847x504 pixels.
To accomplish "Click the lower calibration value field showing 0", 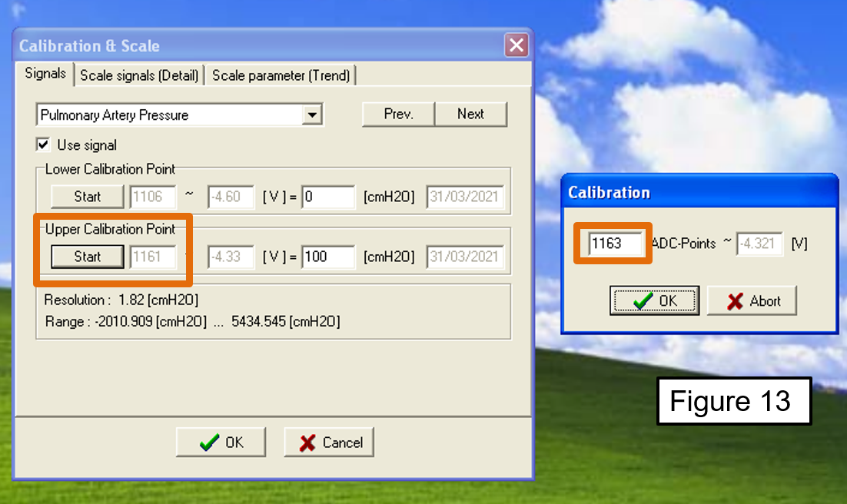I will pos(328,197).
